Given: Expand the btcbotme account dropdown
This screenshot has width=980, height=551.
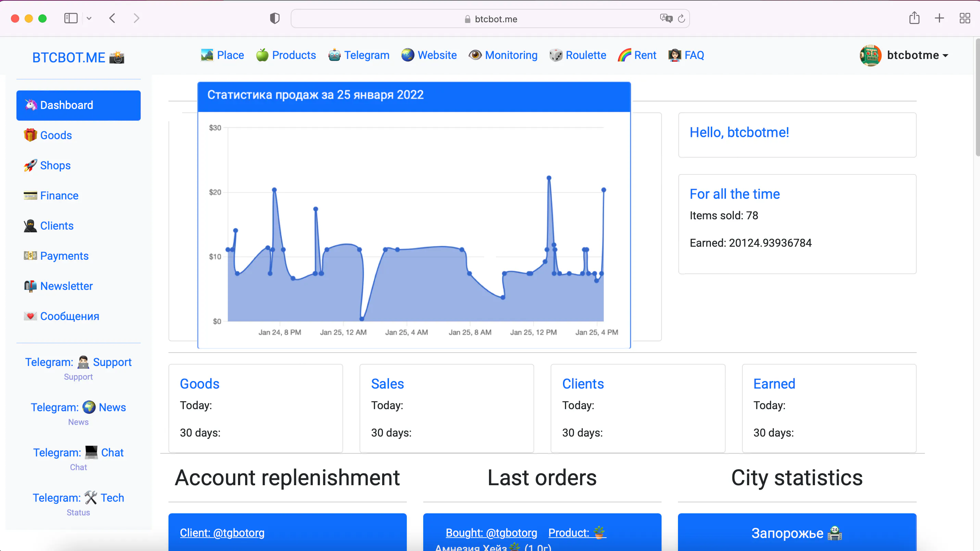Looking at the screenshot, I should point(917,55).
